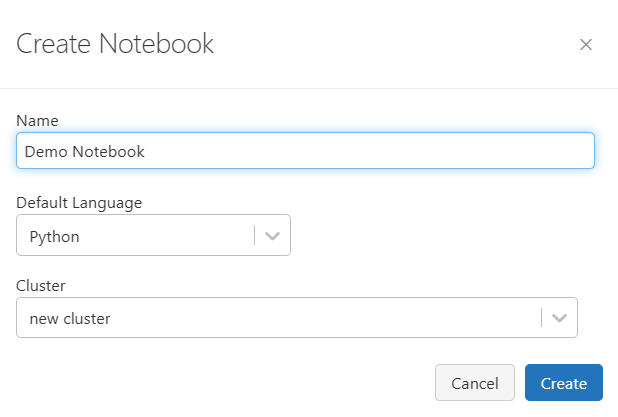Click the Create Notebook dialog title
The height and width of the screenshot is (417, 618).
tap(115, 44)
